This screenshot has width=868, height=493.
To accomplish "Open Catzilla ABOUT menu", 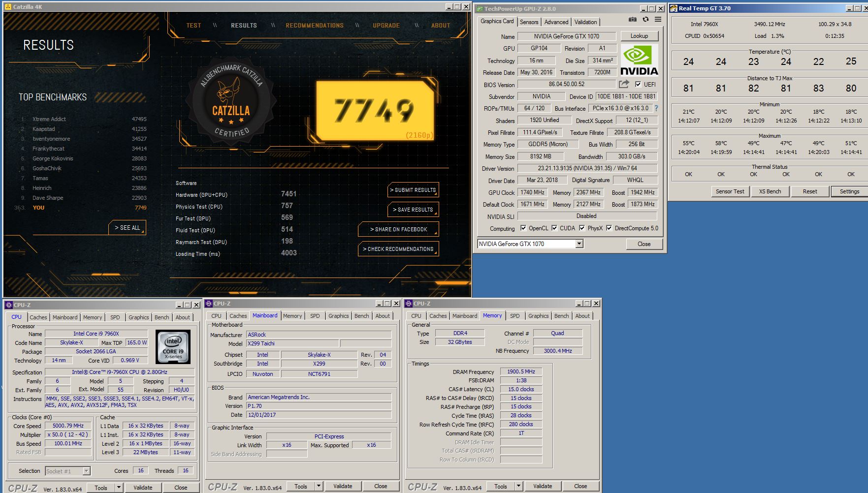I will pyautogui.click(x=441, y=26).
